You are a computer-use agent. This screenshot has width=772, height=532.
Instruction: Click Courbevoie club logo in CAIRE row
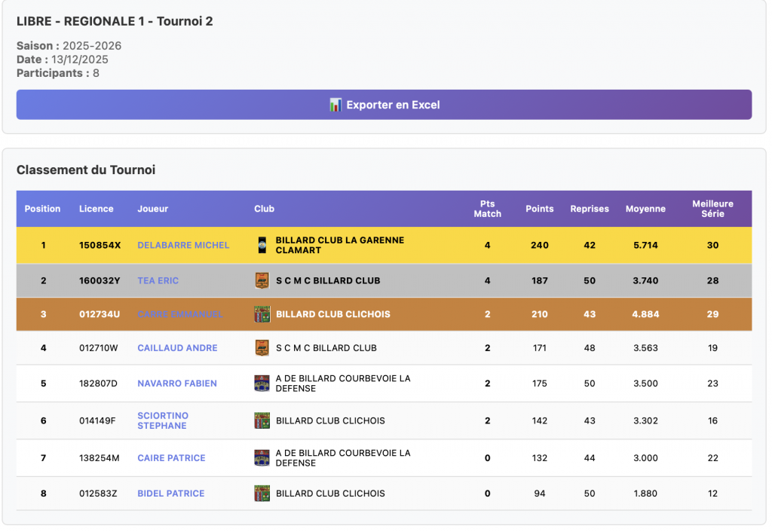tap(262, 458)
